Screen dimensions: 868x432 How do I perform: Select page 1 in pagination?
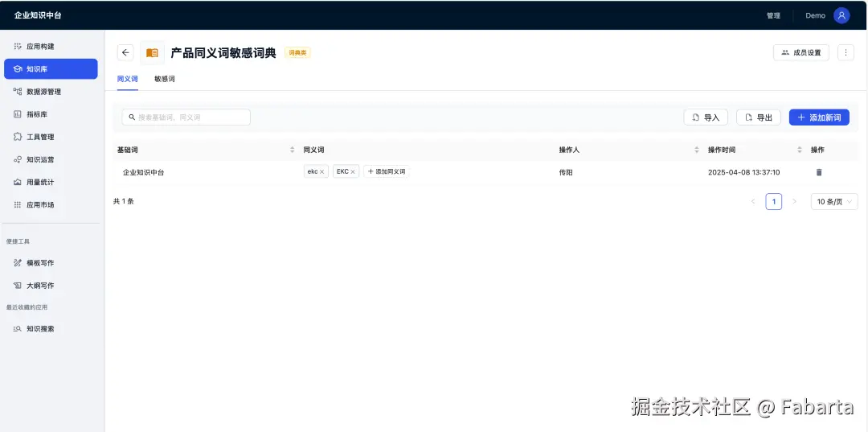pos(774,202)
